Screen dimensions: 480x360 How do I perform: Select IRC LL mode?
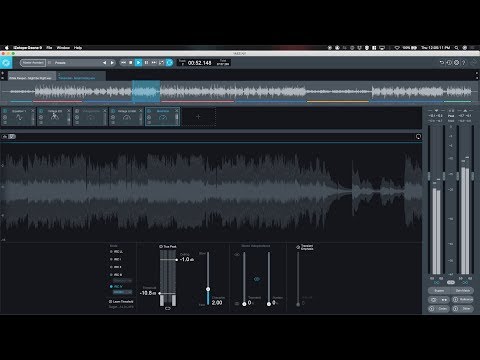(116, 252)
